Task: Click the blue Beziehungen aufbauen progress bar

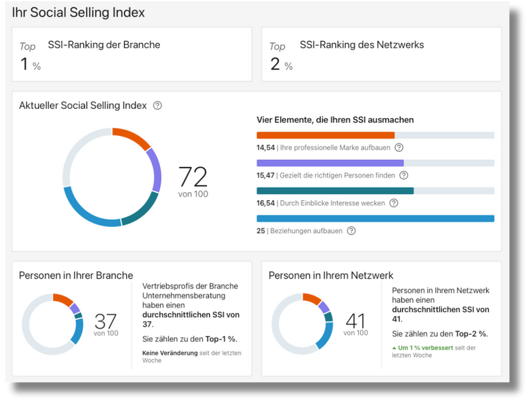Action: pos(375,218)
